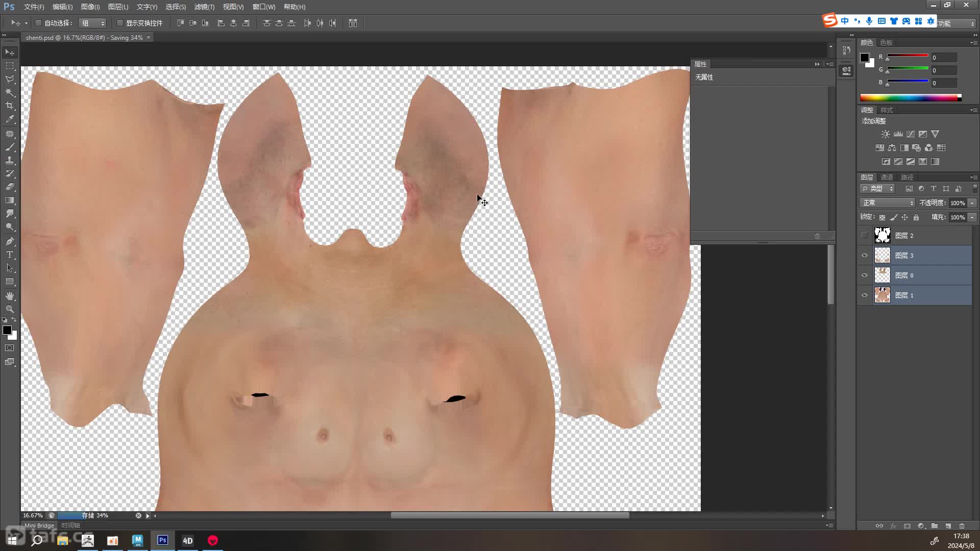The width and height of the screenshot is (980, 551).
Task: Switch to the Channels (通道) tab
Action: (887, 178)
